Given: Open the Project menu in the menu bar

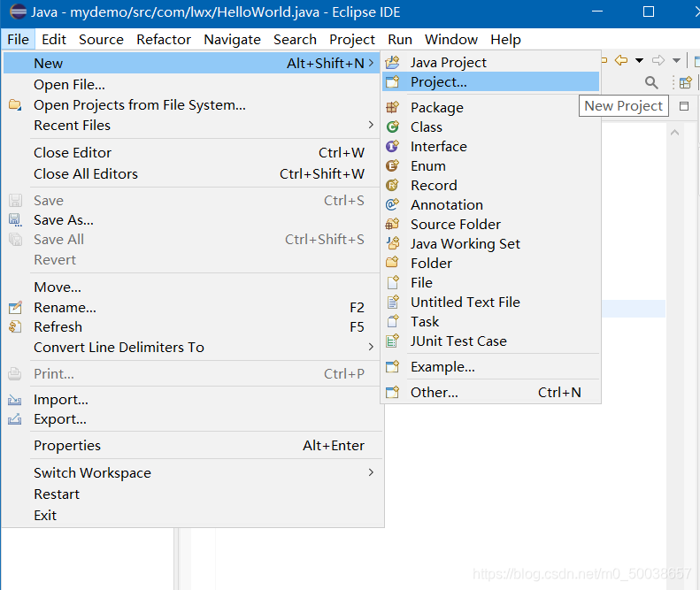Looking at the screenshot, I should point(352,39).
